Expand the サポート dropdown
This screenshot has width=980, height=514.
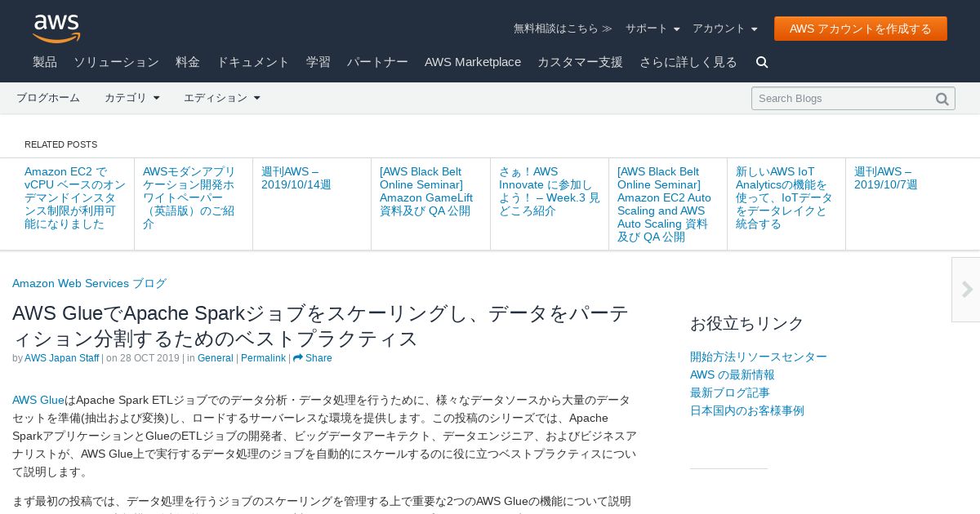click(653, 29)
